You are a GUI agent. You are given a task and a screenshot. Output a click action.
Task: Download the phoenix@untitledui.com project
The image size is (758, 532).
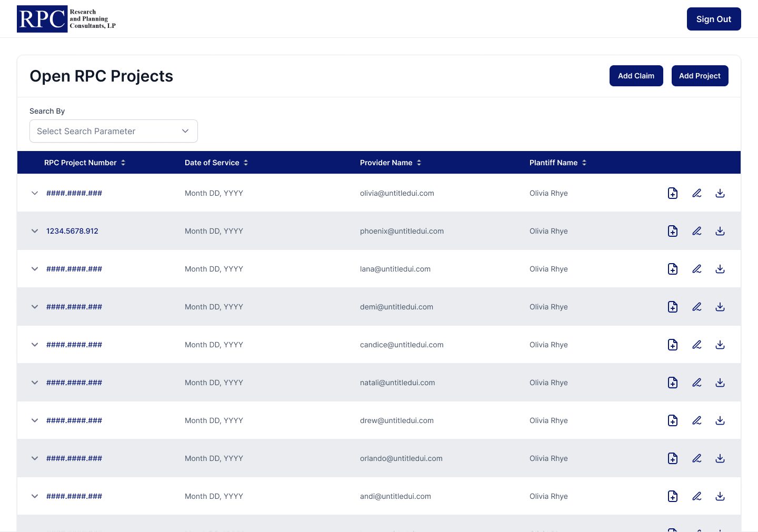[720, 231]
